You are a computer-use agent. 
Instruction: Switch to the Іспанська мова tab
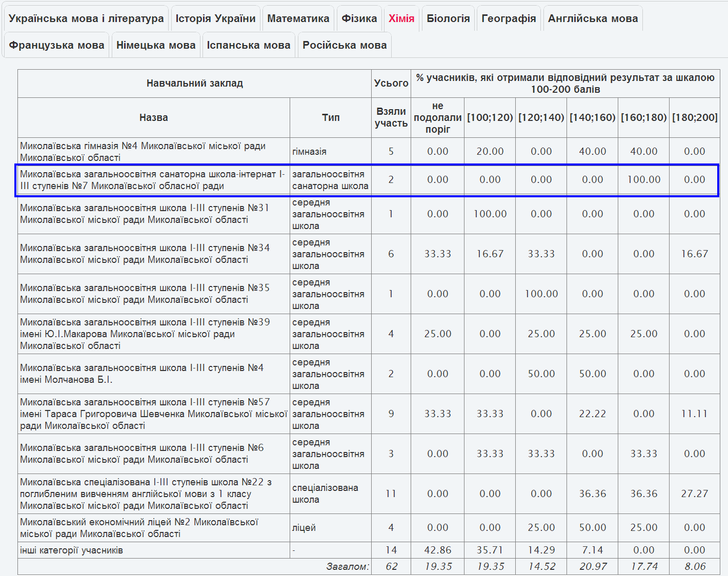pyautogui.click(x=249, y=45)
